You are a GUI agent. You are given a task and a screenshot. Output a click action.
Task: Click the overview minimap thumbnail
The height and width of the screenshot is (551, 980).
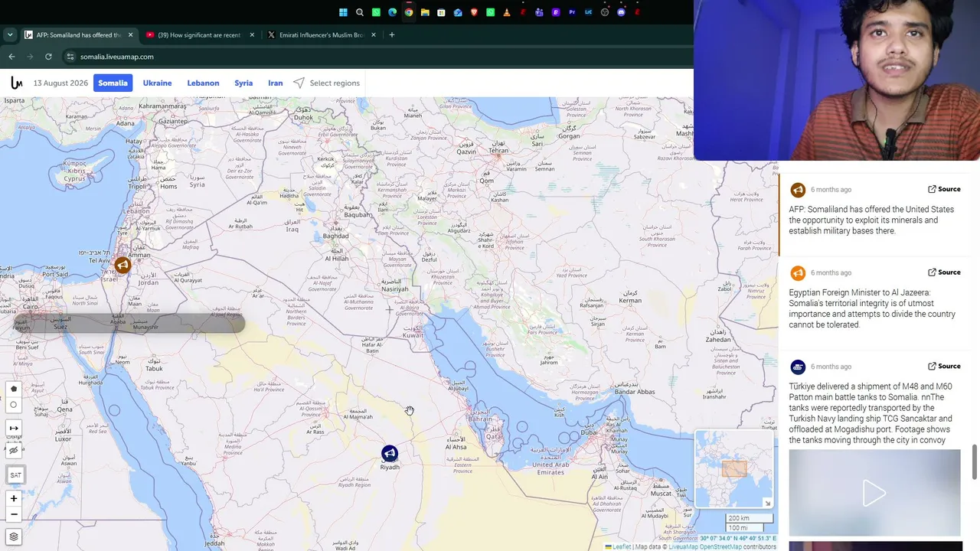[x=734, y=468]
